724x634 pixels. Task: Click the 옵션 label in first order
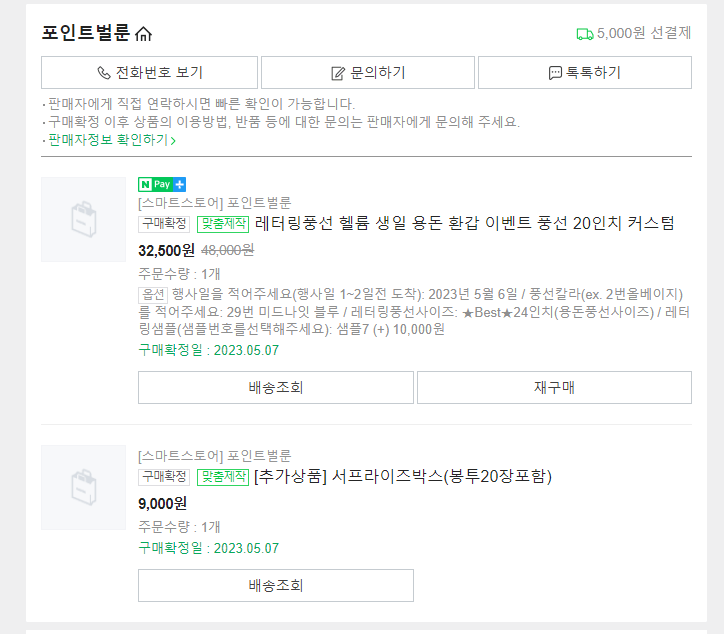pos(153,295)
